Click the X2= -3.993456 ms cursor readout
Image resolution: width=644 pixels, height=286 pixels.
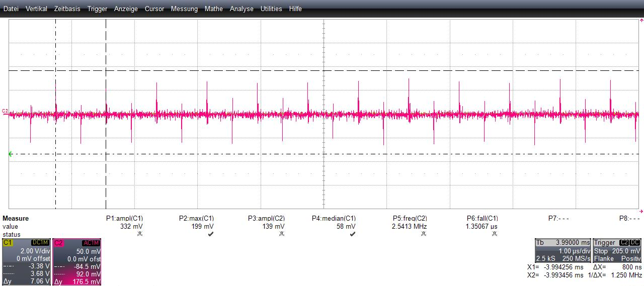pos(555,276)
